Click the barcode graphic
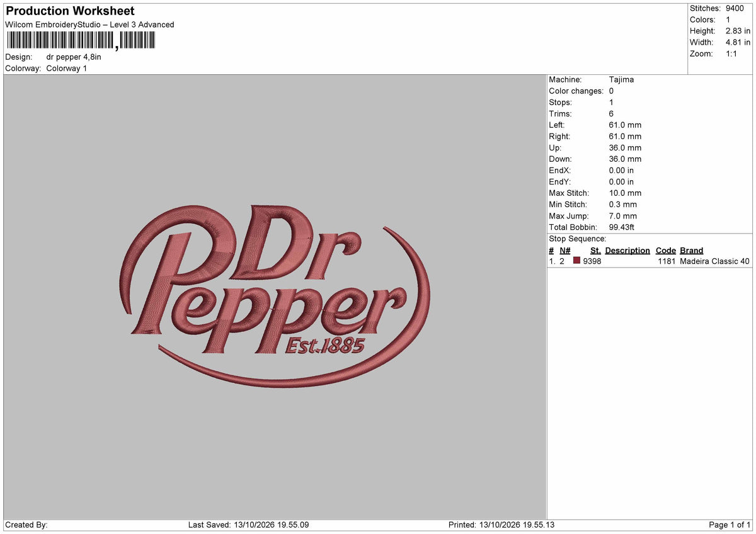Viewport: 756px width, 534px height. [x=81, y=41]
